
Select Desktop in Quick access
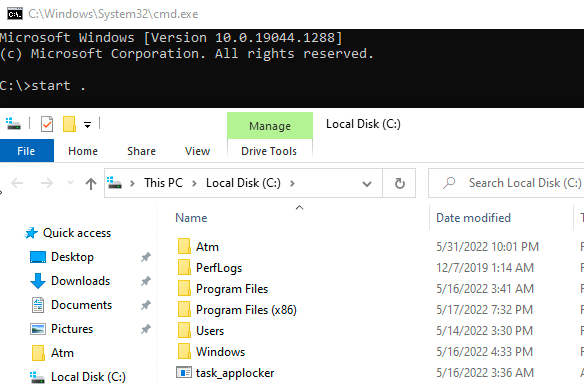click(x=62, y=257)
